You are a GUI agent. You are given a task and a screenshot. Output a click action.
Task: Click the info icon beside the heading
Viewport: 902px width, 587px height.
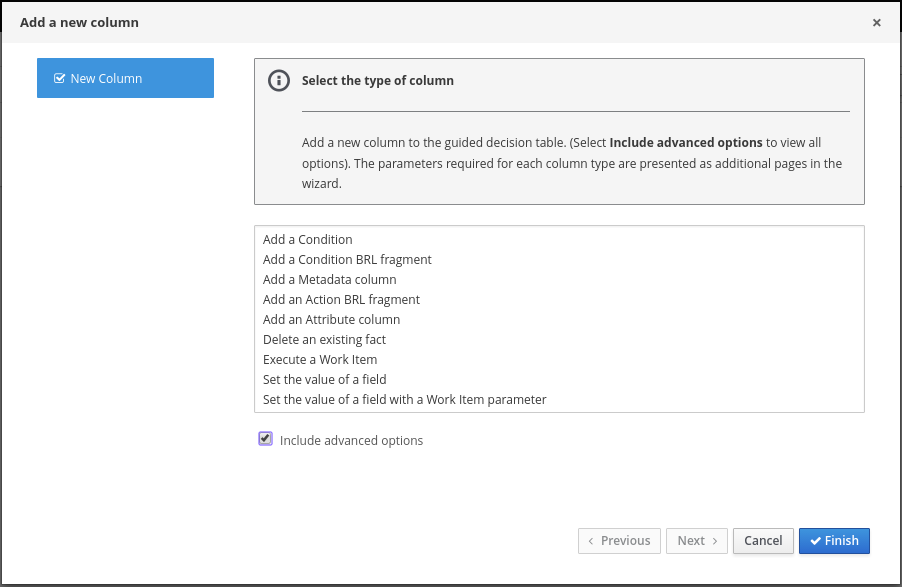tap(279, 81)
